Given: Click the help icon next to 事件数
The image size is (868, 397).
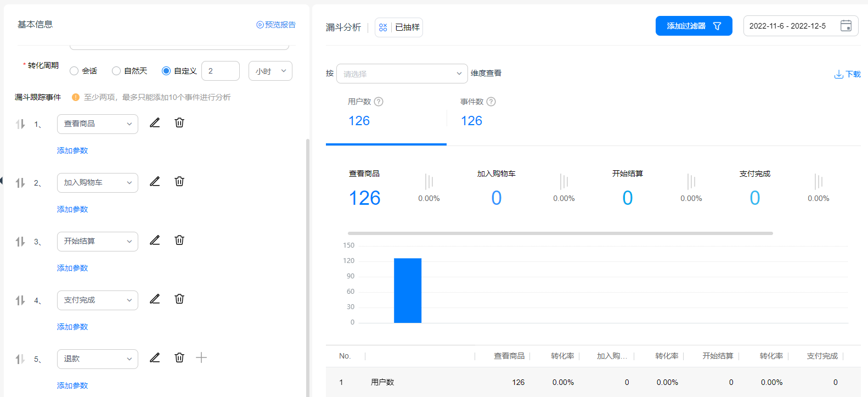Looking at the screenshot, I should (x=491, y=102).
